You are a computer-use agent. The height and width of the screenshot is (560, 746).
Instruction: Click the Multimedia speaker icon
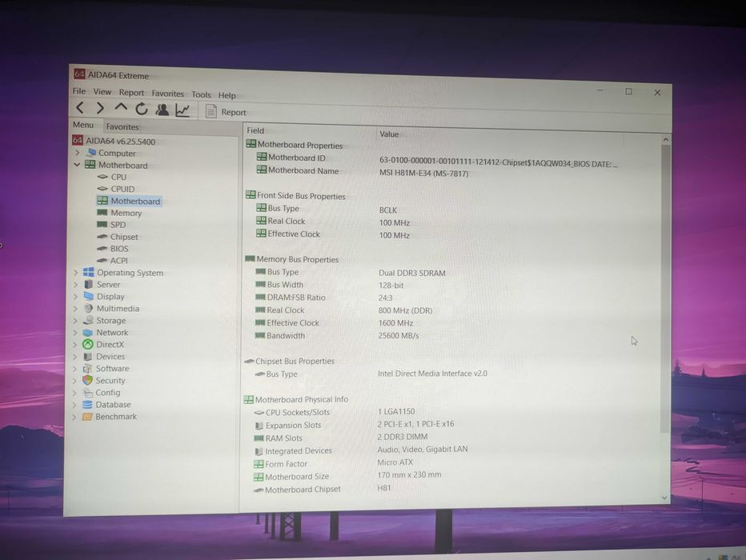click(x=88, y=308)
